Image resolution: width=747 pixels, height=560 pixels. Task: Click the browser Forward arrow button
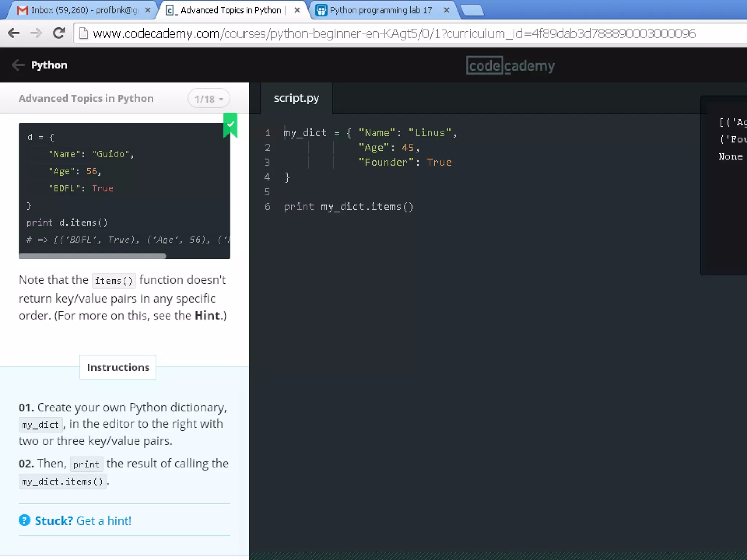click(36, 34)
